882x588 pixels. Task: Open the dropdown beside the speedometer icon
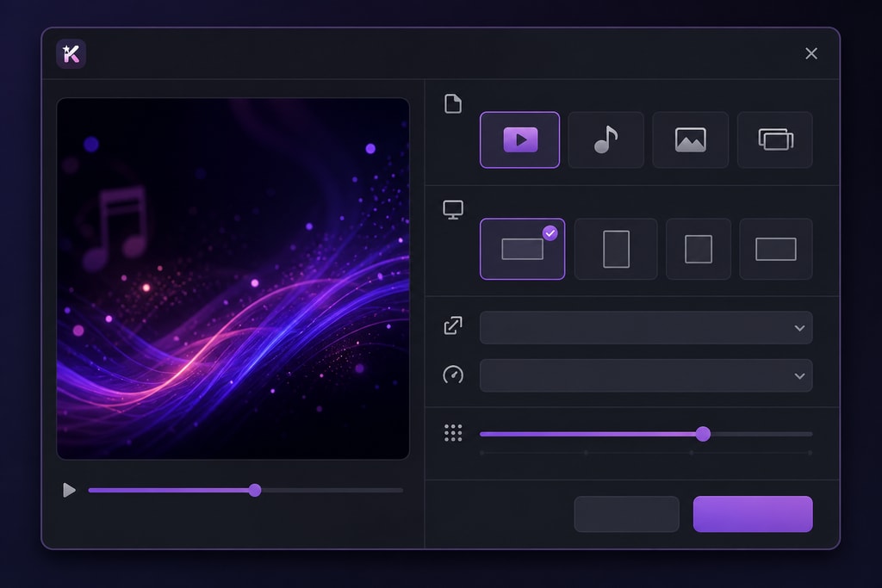[x=646, y=375]
